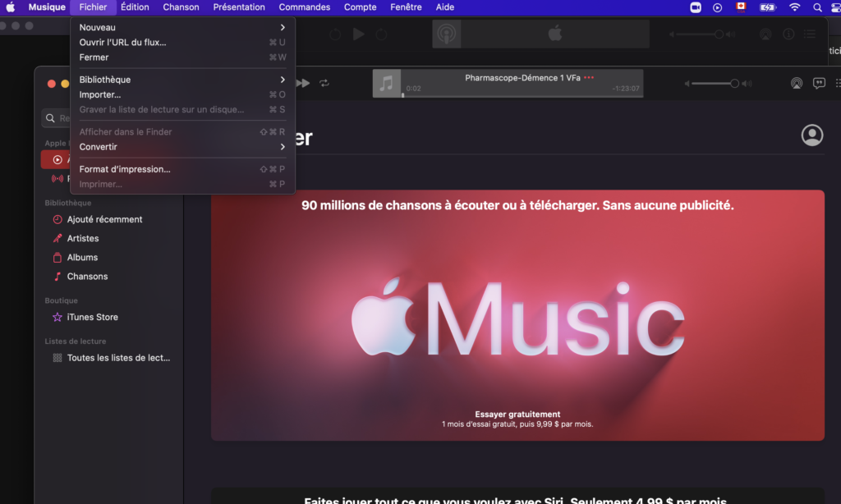Choose Importer… from the Fichier menu
841x504 pixels.
pyautogui.click(x=99, y=94)
